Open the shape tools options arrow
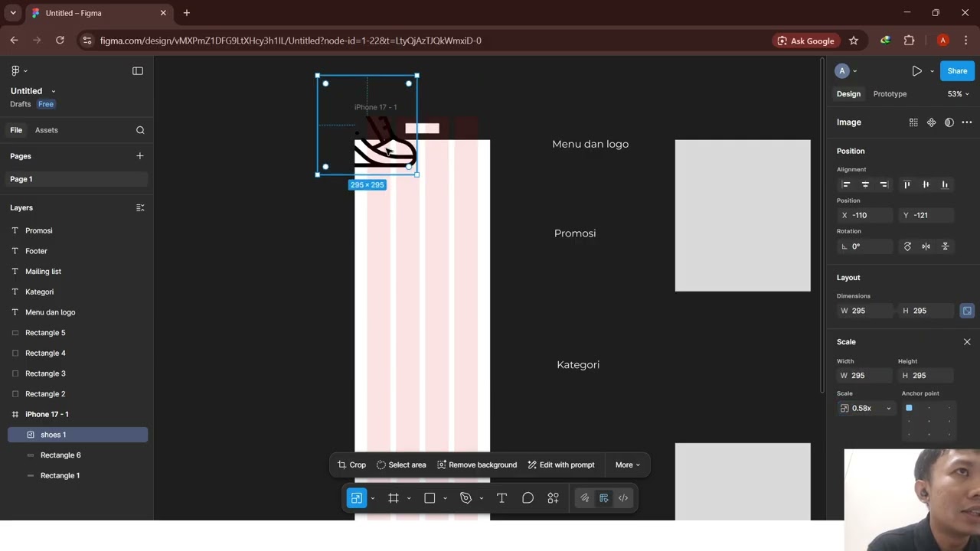This screenshot has width=980, height=551. pos(445,498)
